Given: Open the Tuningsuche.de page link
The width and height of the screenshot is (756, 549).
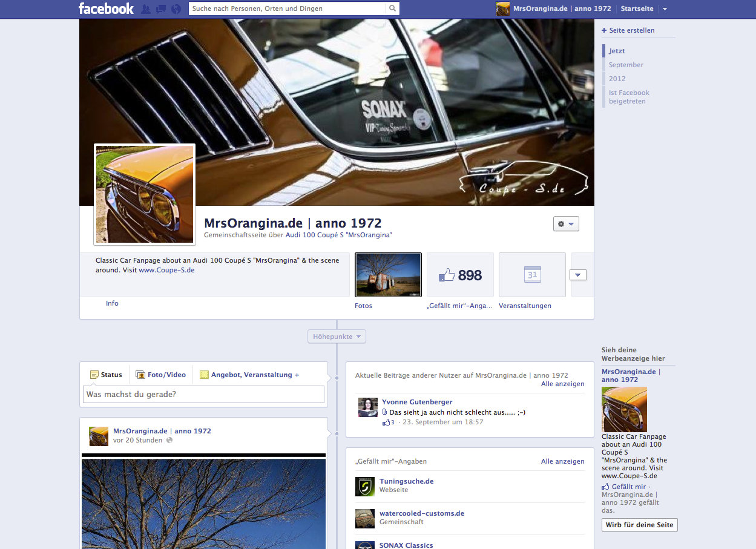Looking at the screenshot, I should click(x=406, y=481).
